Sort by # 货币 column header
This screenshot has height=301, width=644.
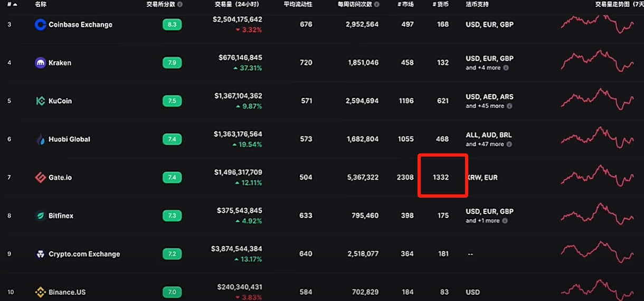pyautogui.click(x=440, y=4)
